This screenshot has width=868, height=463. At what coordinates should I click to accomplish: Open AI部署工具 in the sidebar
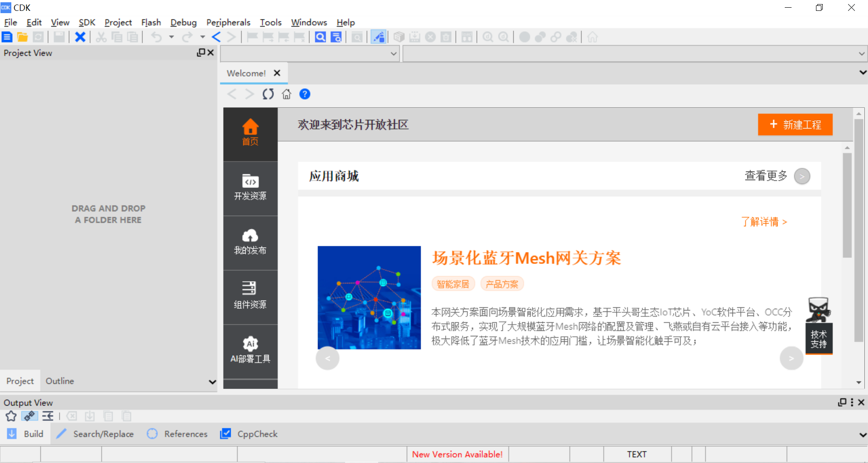pyautogui.click(x=250, y=351)
